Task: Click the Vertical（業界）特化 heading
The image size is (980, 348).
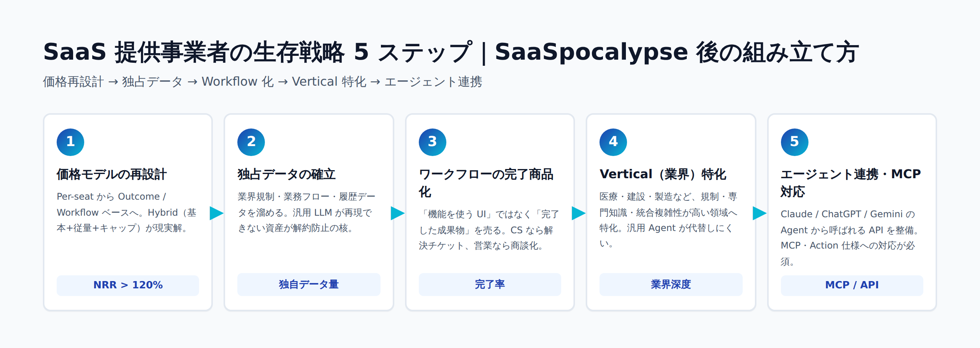Action: (663, 174)
